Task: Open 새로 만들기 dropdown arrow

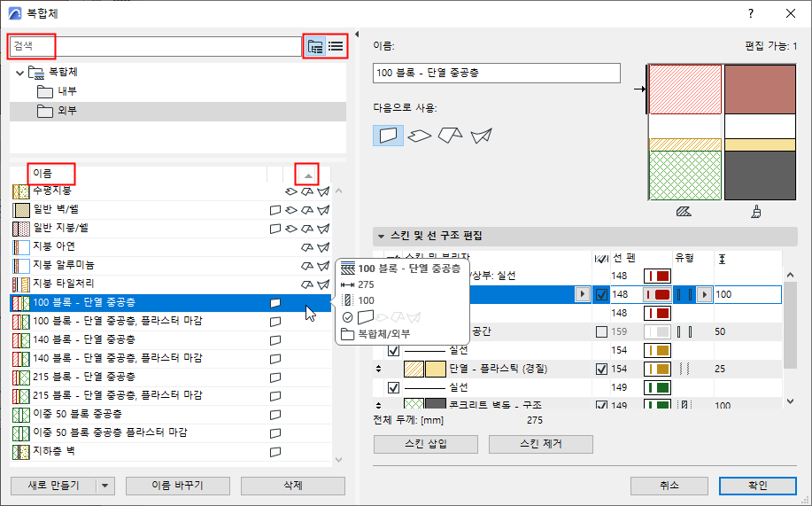Action: (x=105, y=486)
